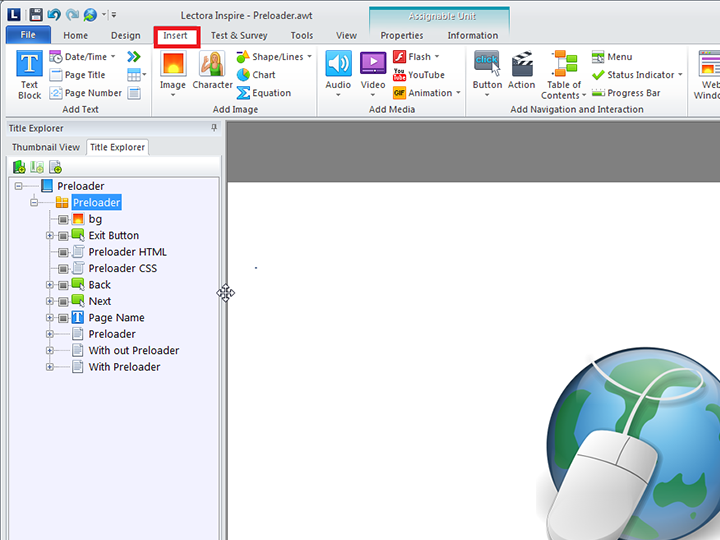The image size is (720, 540).
Task: Open the Test & Survey ribbon tab
Action: pyautogui.click(x=239, y=36)
